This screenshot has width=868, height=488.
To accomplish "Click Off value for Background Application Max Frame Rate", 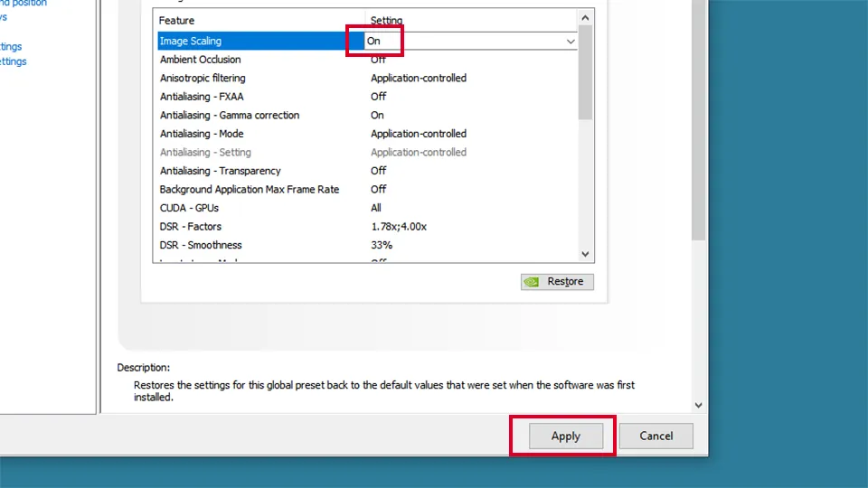I will click(378, 189).
